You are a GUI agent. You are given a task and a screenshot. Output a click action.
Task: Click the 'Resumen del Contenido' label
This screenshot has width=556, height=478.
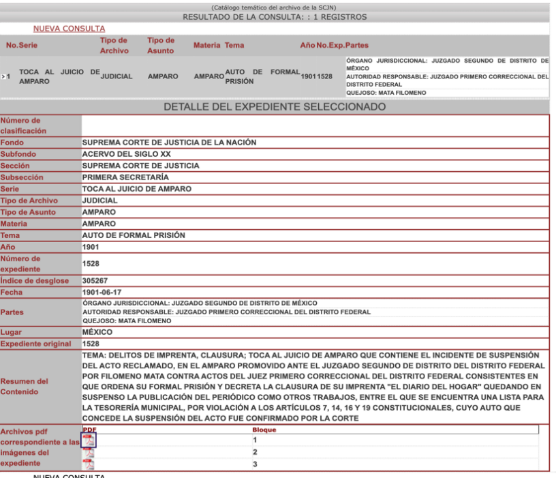click(x=24, y=387)
